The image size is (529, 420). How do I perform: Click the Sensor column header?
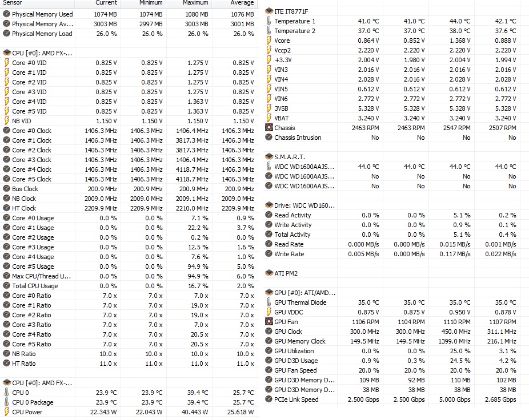(x=13, y=3)
